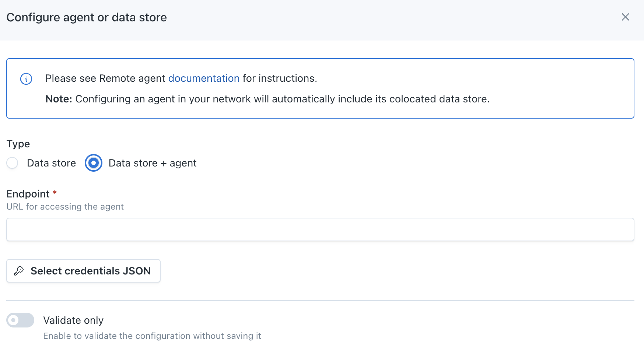Click the key icon on the credentials button
This screenshot has width=644, height=361.
coord(19,271)
